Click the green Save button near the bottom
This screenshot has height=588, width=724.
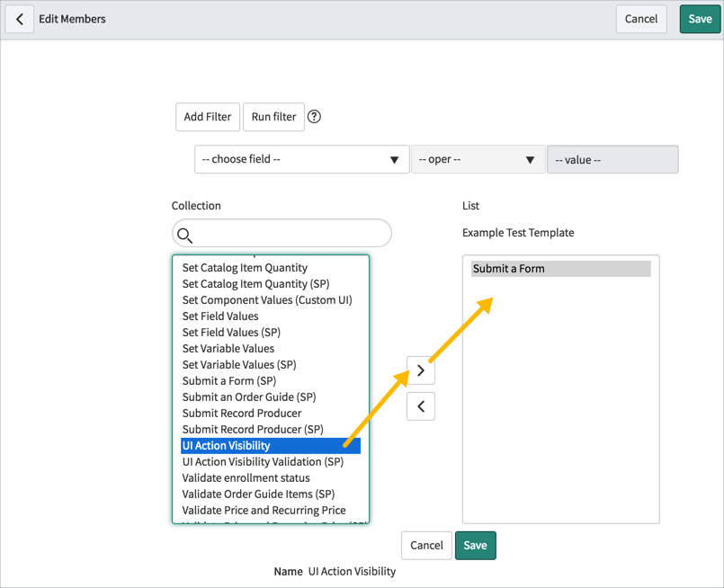point(475,545)
